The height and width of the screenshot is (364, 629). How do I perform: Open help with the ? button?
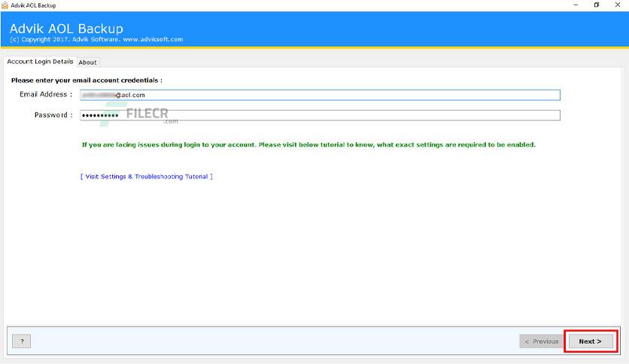click(x=21, y=341)
